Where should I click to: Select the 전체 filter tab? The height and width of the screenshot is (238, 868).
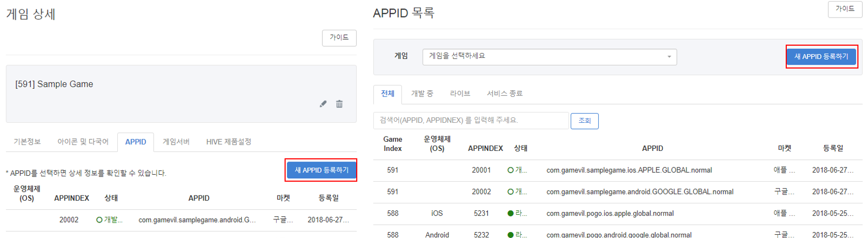pos(388,94)
